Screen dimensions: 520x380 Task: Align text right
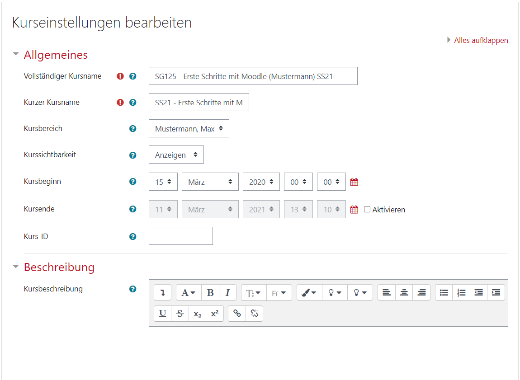click(421, 293)
